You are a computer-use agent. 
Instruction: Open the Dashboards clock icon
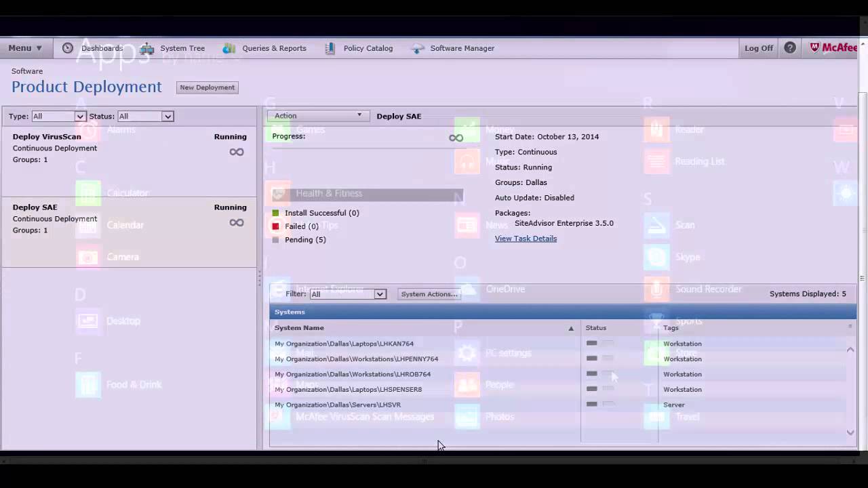click(x=68, y=48)
